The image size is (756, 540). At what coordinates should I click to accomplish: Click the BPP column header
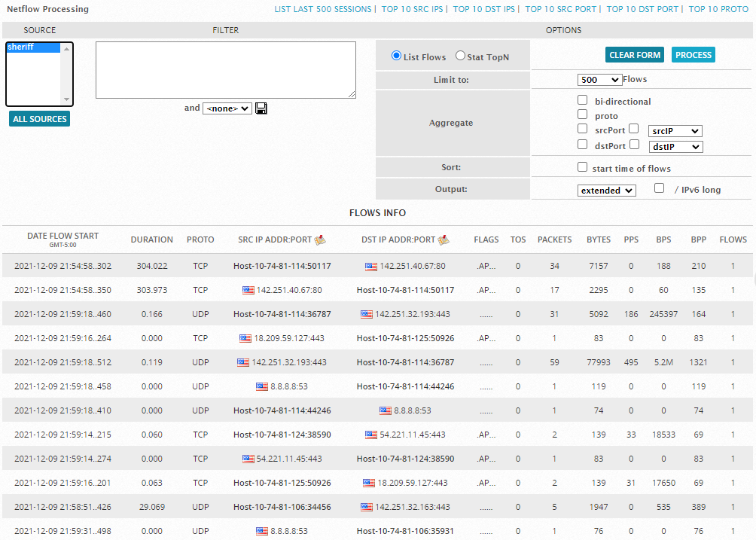coord(699,239)
